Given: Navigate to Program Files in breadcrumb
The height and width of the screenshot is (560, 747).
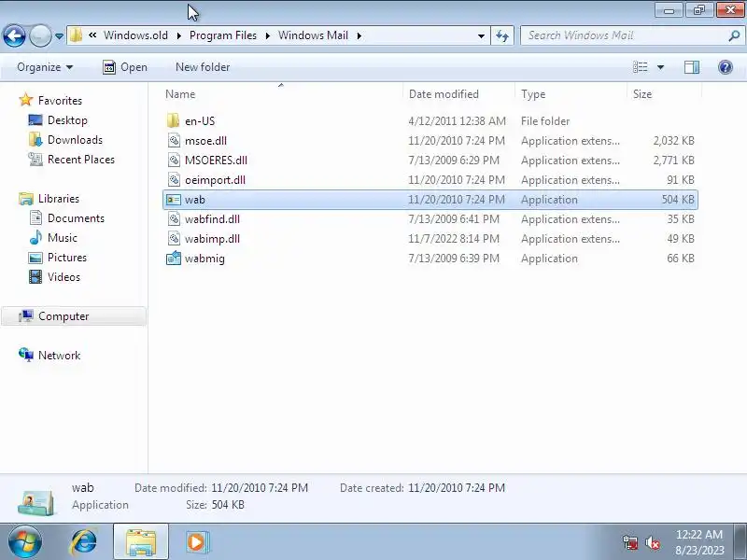Looking at the screenshot, I should coord(223,35).
